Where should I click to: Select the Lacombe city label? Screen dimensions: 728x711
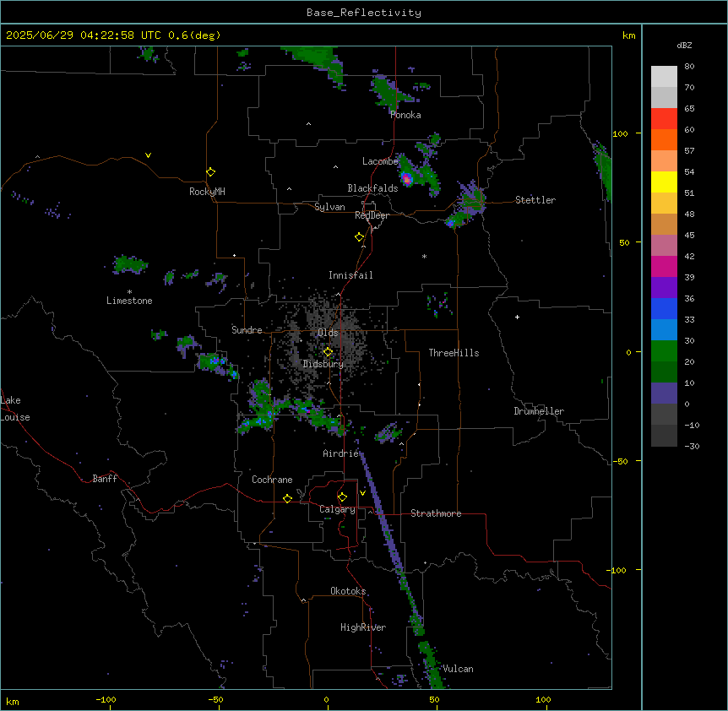coord(380,161)
